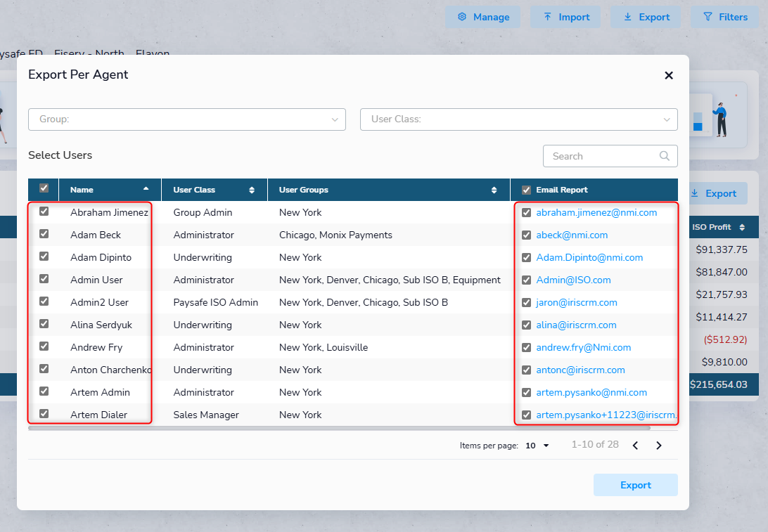Click the Export button in the dialog

(635, 485)
